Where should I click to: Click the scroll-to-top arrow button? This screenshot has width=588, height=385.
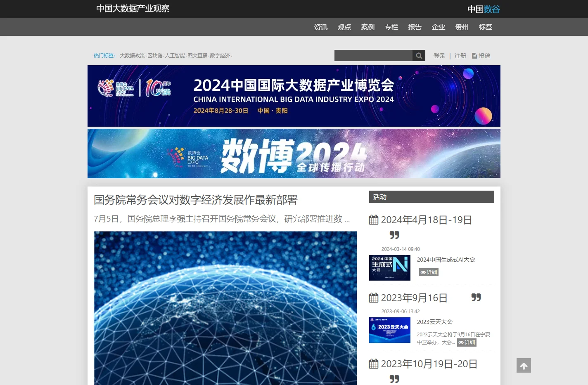pyautogui.click(x=524, y=366)
